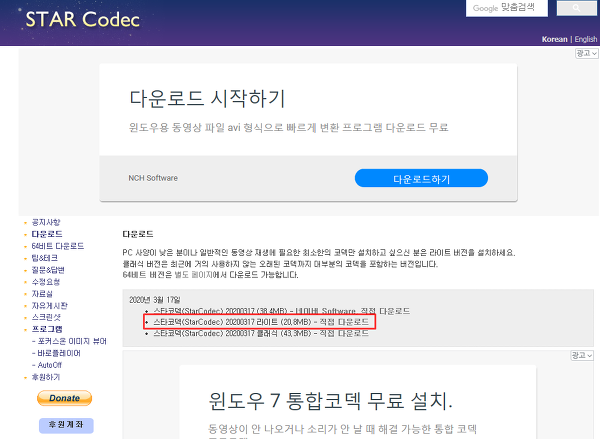Open 포커스온 이미지 뷰어 program link
The height and width of the screenshot is (439, 600).
pos(72,341)
